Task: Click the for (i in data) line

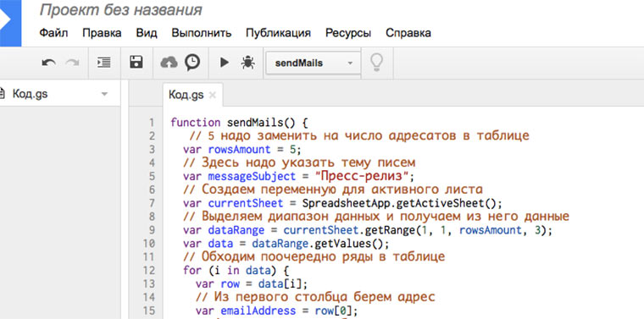Action: (x=236, y=271)
